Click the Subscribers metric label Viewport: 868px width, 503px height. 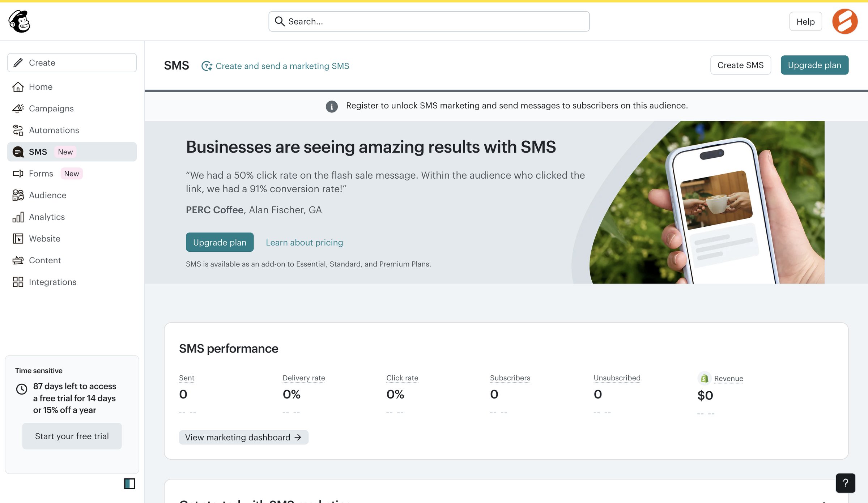tap(510, 378)
